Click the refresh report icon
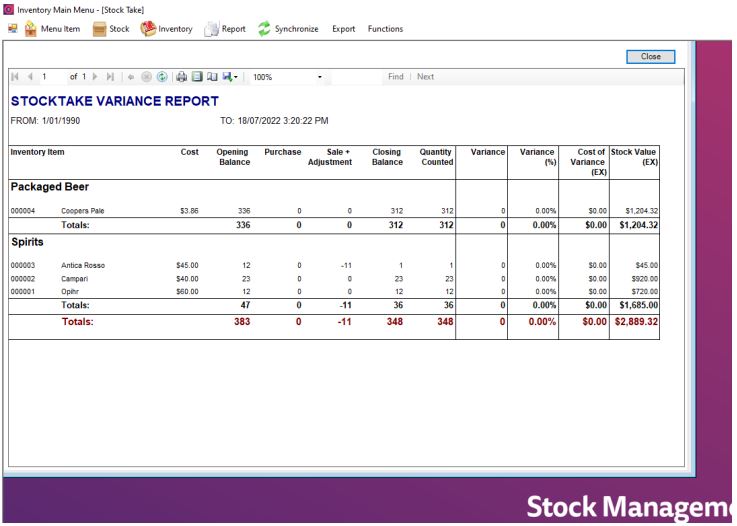The image size is (737, 526). (163, 77)
